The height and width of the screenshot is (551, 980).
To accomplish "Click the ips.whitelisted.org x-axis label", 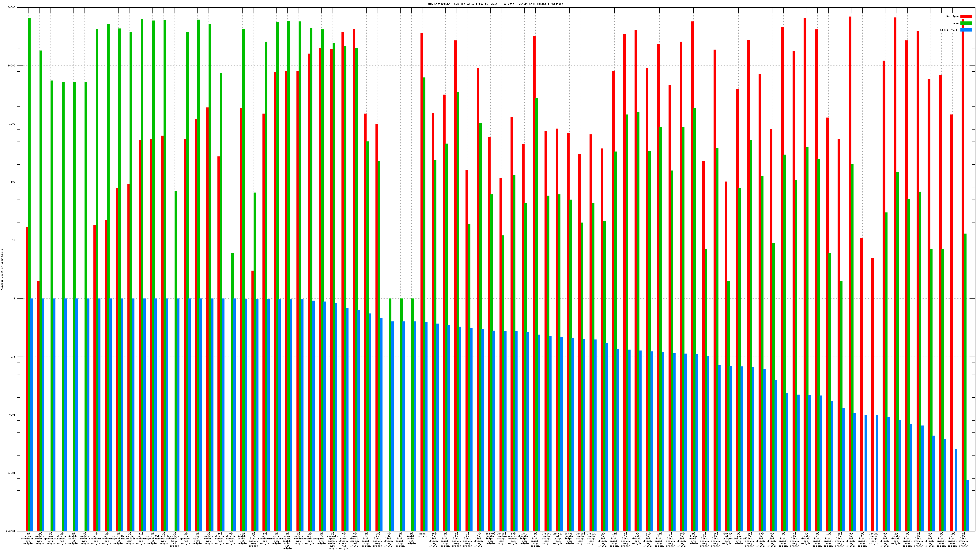I will pyautogui.click(x=738, y=538).
